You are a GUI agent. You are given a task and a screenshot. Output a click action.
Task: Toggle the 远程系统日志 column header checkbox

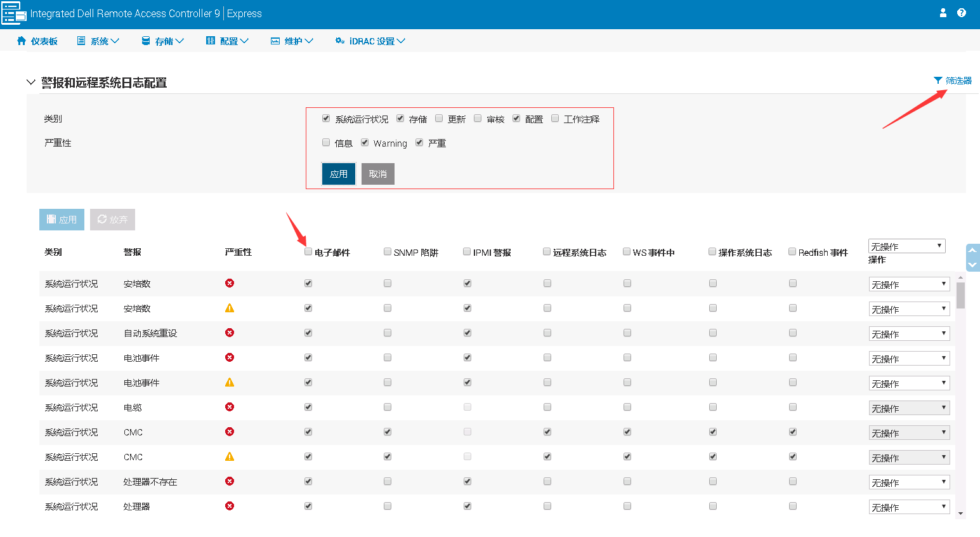547,251
